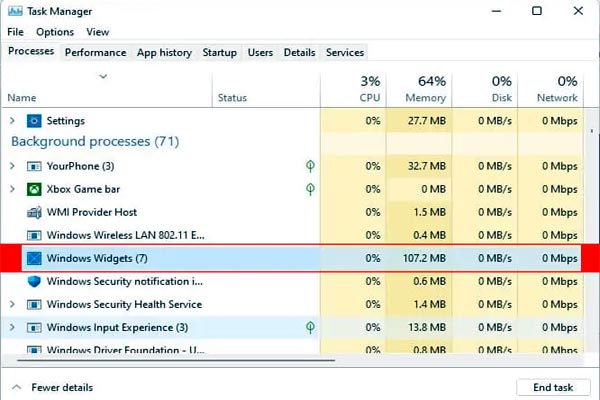
Task: Open the File menu
Action: 15,32
